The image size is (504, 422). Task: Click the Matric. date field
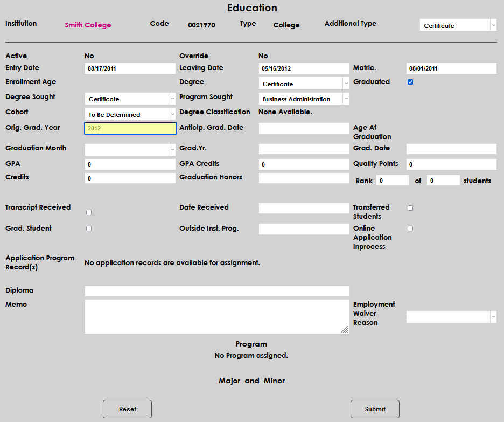coord(451,68)
